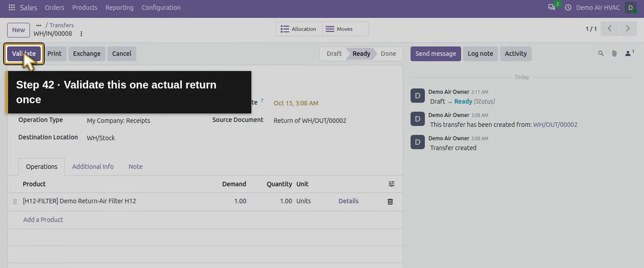Follow the Transfers breadcrumb link
The height and width of the screenshot is (268, 644).
tap(62, 25)
